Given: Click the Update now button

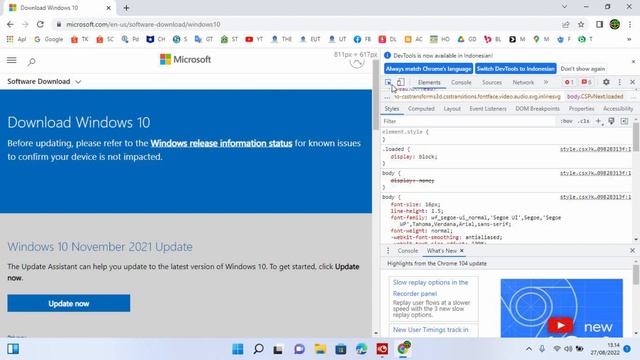Looking at the screenshot, I should coord(69,303).
